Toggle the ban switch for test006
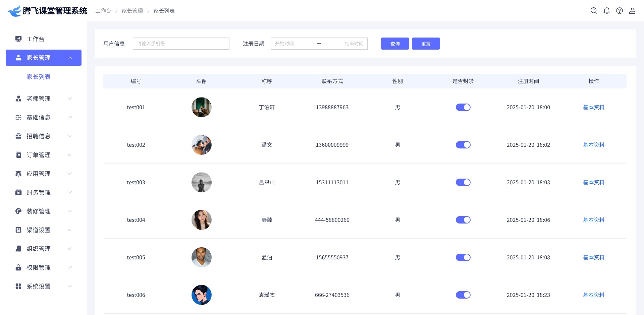 point(463,295)
